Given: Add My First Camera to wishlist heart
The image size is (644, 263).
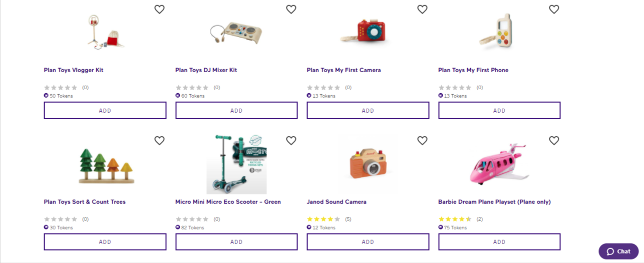Looking at the screenshot, I should (x=422, y=10).
